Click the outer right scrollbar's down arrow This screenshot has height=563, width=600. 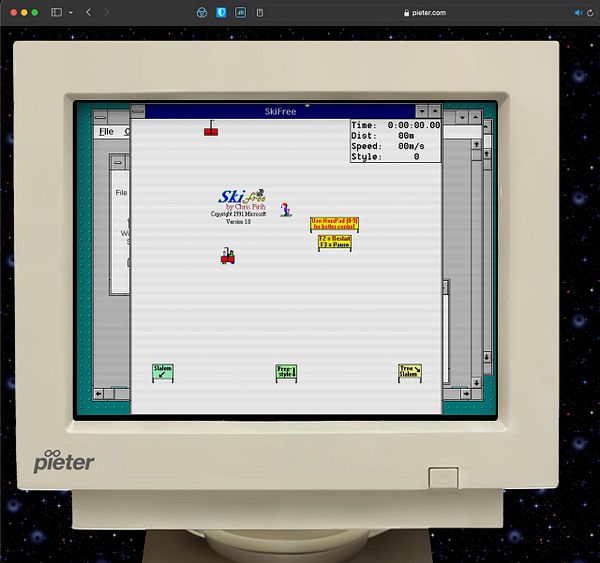487,357
